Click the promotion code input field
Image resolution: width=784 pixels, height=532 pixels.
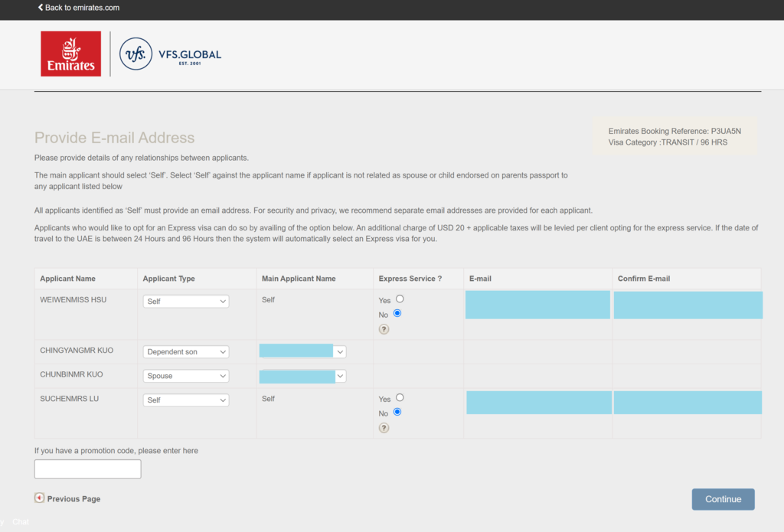pyautogui.click(x=87, y=469)
